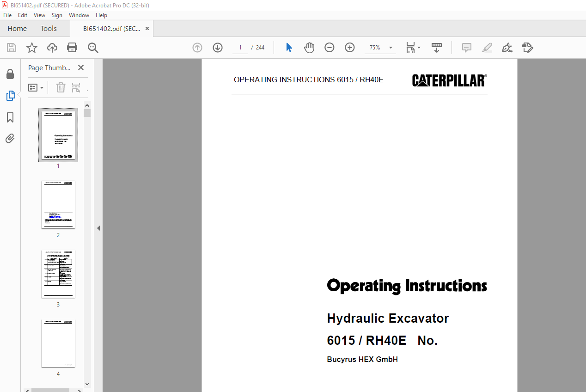Switch to the Tools tab
586x392 pixels.
pyautogui.click(x=49, y=29)
